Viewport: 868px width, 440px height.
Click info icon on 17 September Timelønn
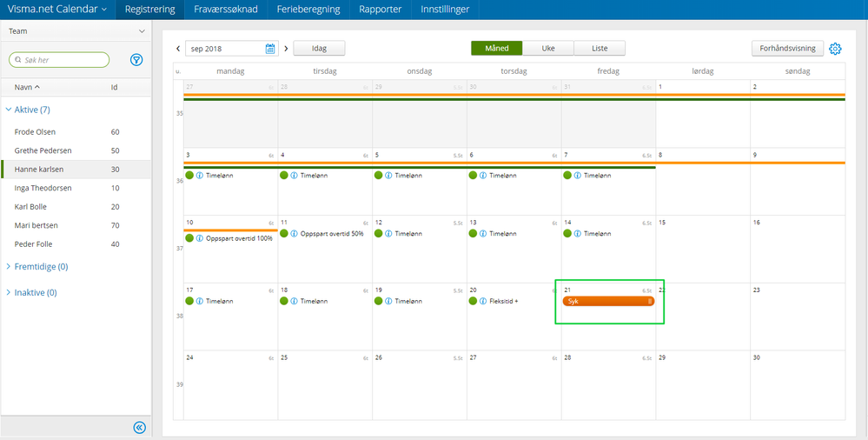200,301
